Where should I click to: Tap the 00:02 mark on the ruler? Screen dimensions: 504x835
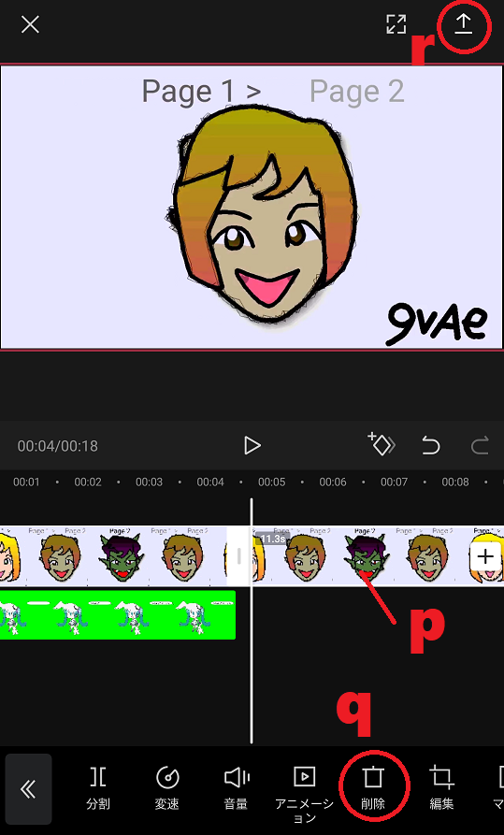[x=88, y=482]
